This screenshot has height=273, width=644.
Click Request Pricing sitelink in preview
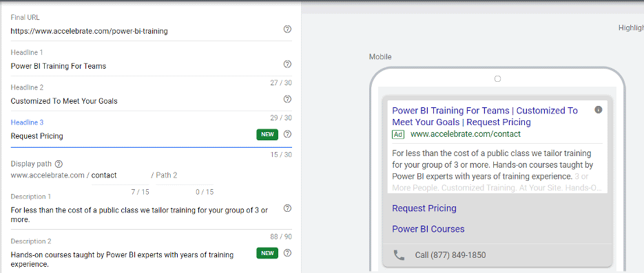[424, 208]
